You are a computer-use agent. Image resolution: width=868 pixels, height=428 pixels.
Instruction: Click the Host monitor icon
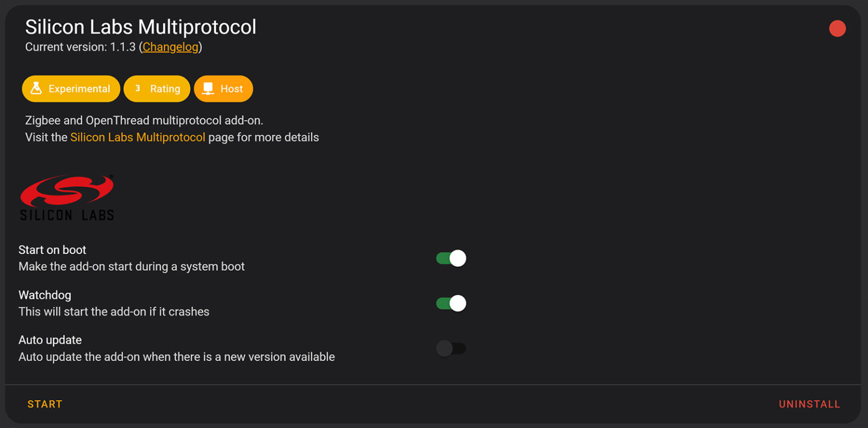pos(208,88)
